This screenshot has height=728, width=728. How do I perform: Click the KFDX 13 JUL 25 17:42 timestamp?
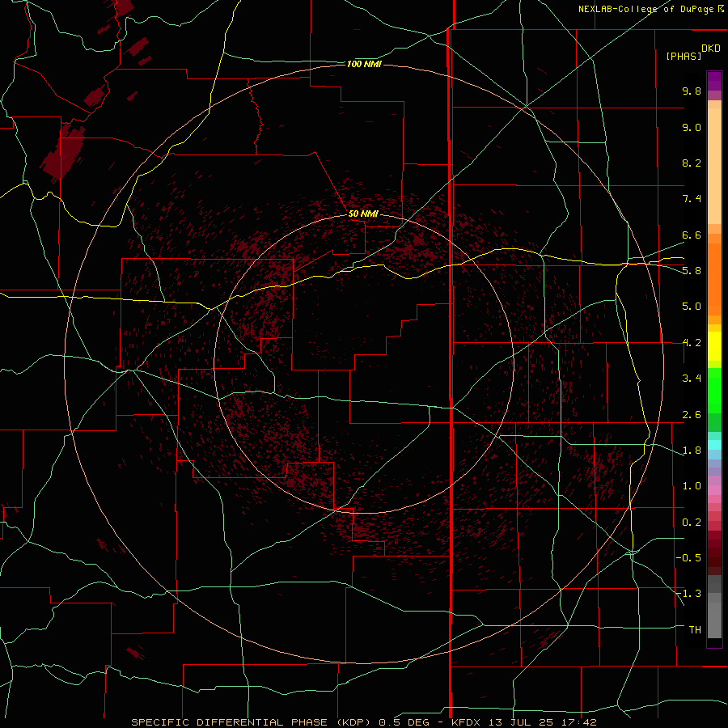click(523, 722)
